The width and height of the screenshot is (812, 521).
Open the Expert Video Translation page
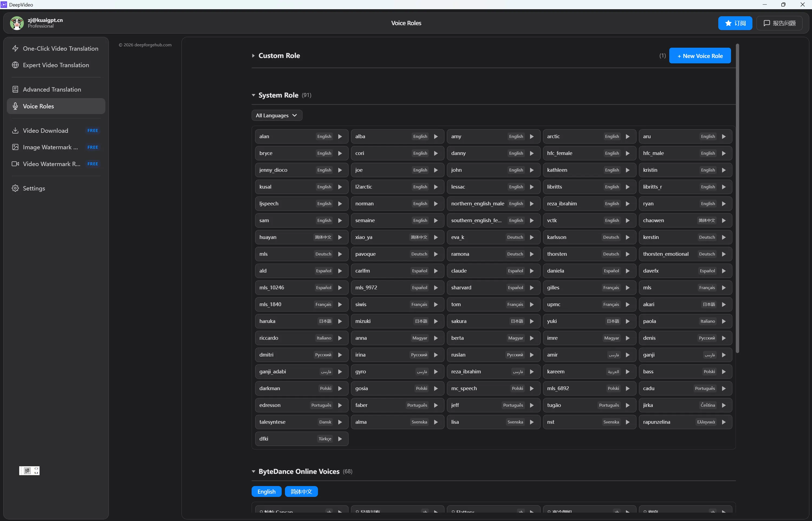(56, 65)
